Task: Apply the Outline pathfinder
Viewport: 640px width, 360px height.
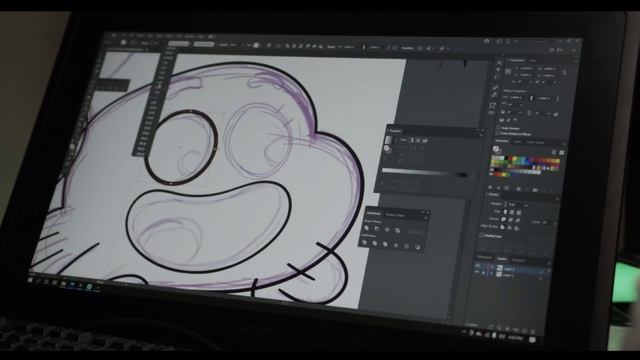Action: pos(407,246)
